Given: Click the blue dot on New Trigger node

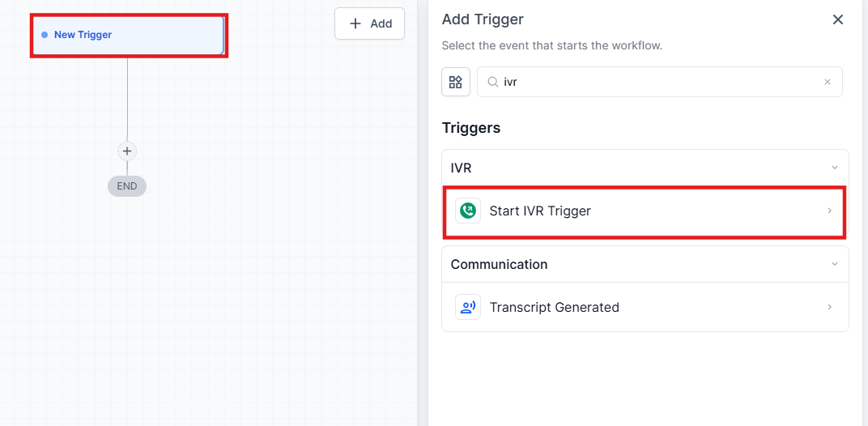Looking at the screenshot, I should point(45,35).
